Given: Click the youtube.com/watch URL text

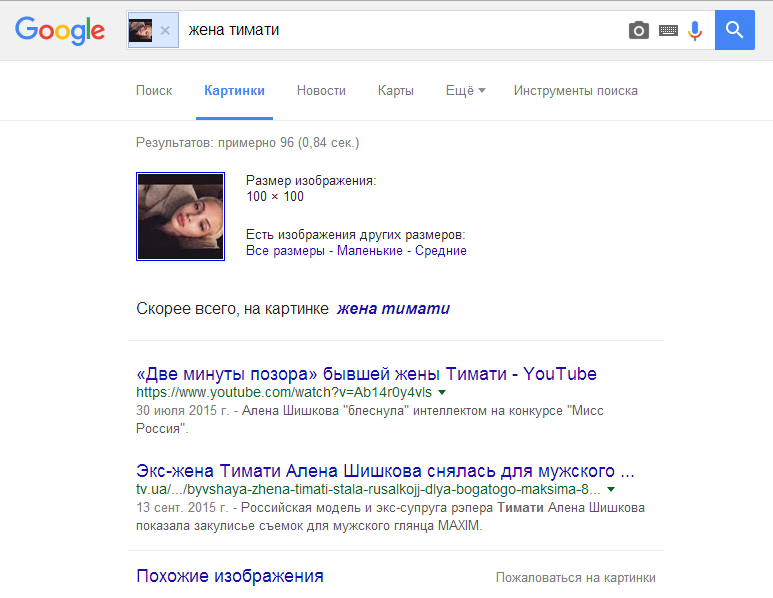Looking at the screenshot, I should (x=284, y=392).
